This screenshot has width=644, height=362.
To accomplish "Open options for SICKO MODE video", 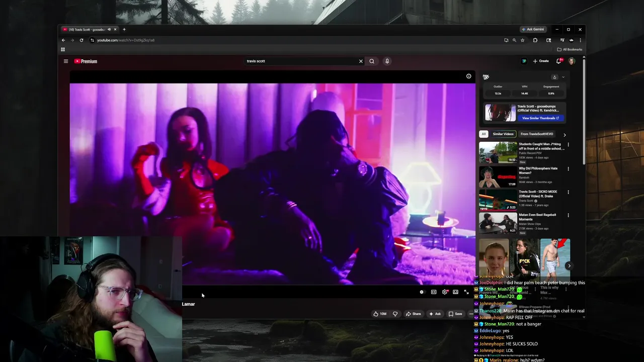I will (569, 192).
